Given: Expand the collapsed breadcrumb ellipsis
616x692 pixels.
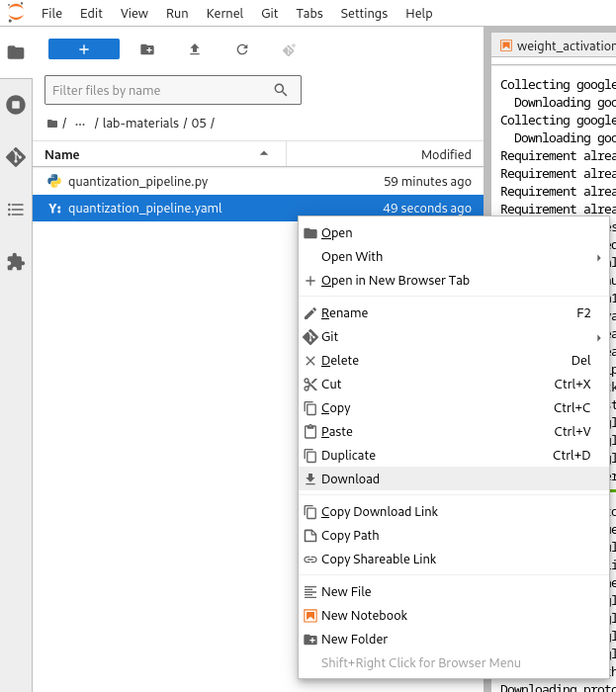Looking at the screenshot, I should [x=80, y=124].
